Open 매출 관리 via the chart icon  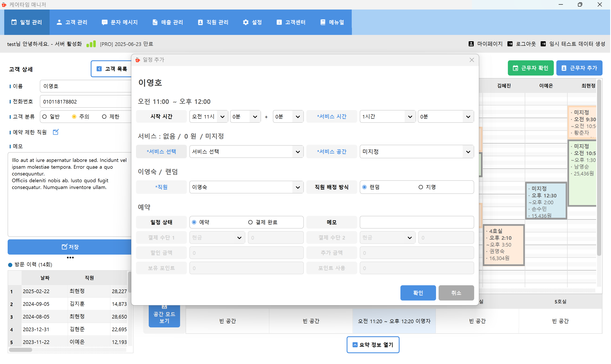click(155, 22)
